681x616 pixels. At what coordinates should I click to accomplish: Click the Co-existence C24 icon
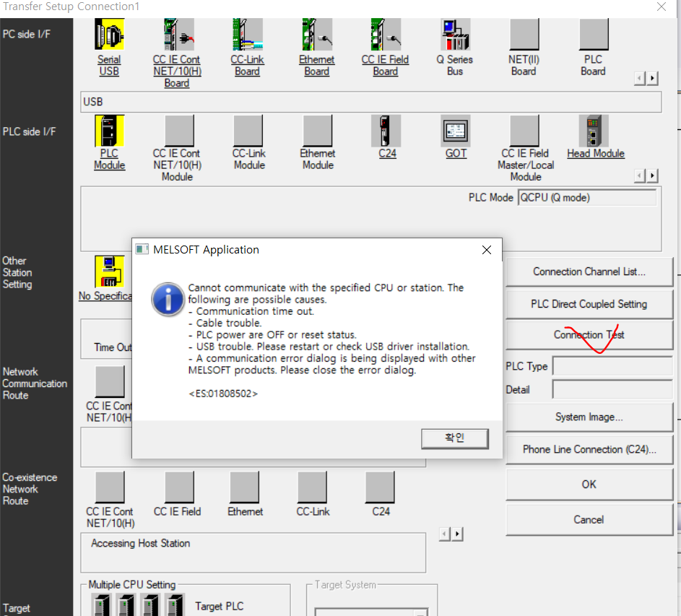(x=380, y=487)
